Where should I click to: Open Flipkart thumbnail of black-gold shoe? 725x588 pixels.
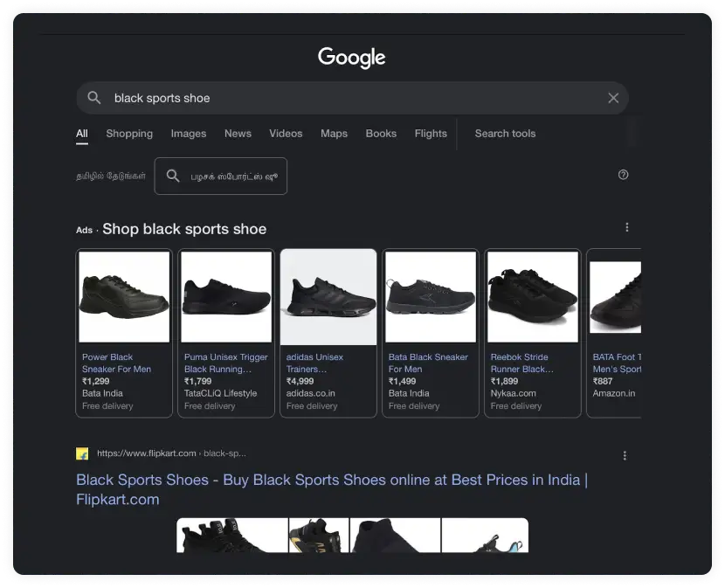coord(319,536)
